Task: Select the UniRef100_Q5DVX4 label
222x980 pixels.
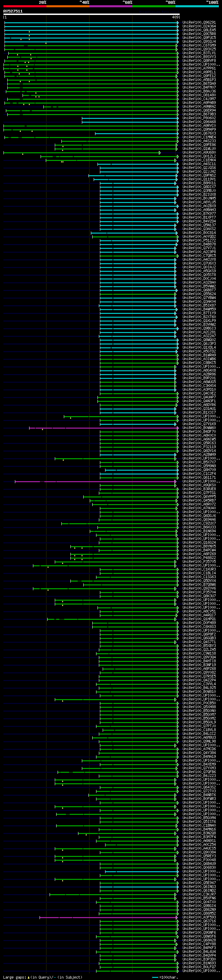Action: [x=199, y=581]
